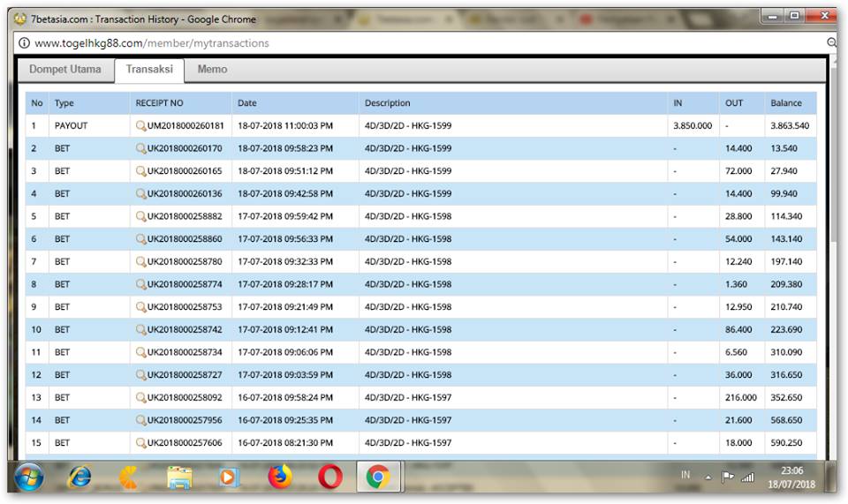Screen dimensions: 848x504
Task: View site information icon in address bar
Action: (x=24, y=43)
